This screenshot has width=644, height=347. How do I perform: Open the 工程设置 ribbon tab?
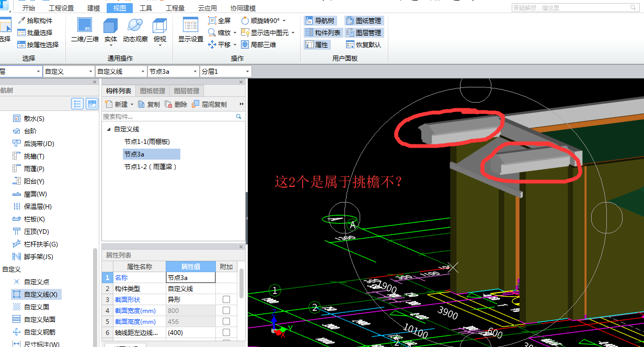[x=61, y=8]
